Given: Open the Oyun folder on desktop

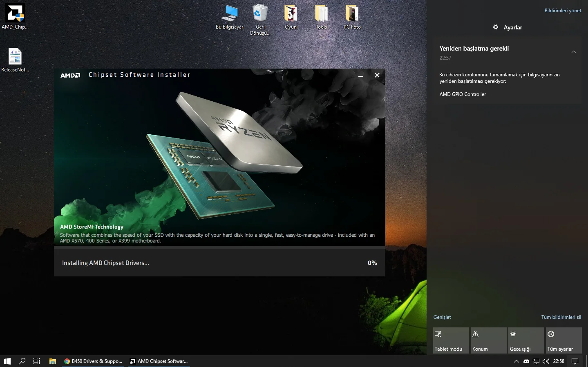Looking at the screenshot, I should [291, 16].
